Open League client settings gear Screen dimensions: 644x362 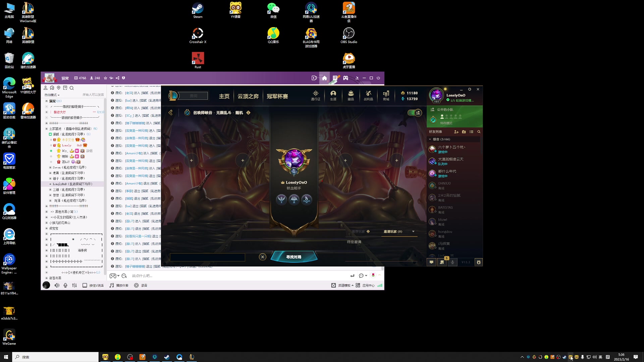pyautogui.click(x=470, y=89)
